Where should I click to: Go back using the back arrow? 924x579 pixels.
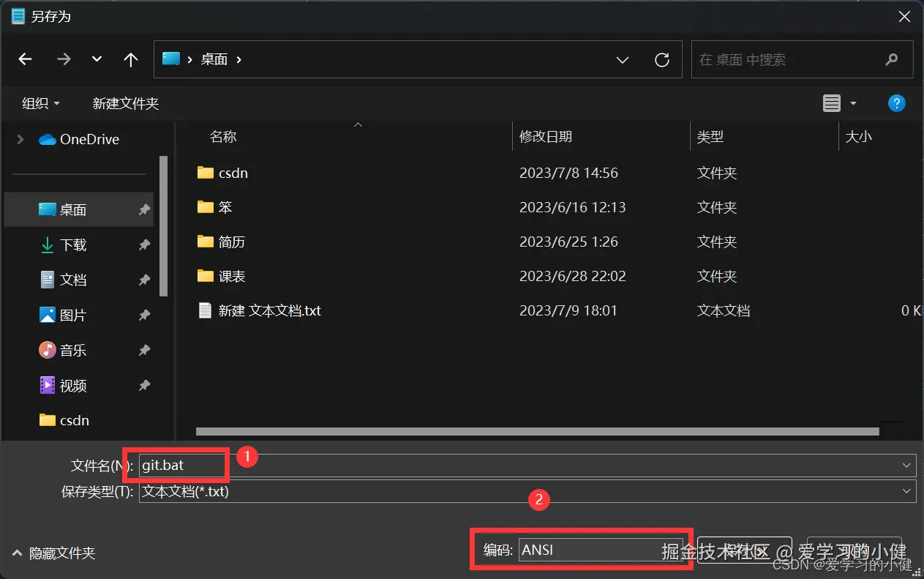[x=25, y=59]
